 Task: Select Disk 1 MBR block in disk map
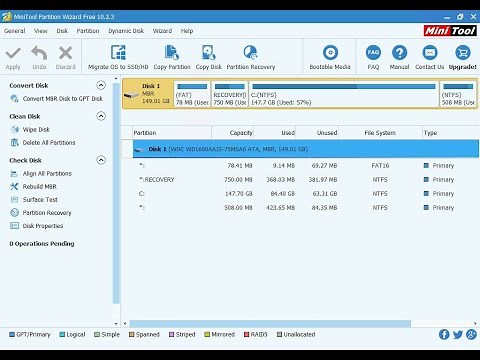(x=148, y=94)
